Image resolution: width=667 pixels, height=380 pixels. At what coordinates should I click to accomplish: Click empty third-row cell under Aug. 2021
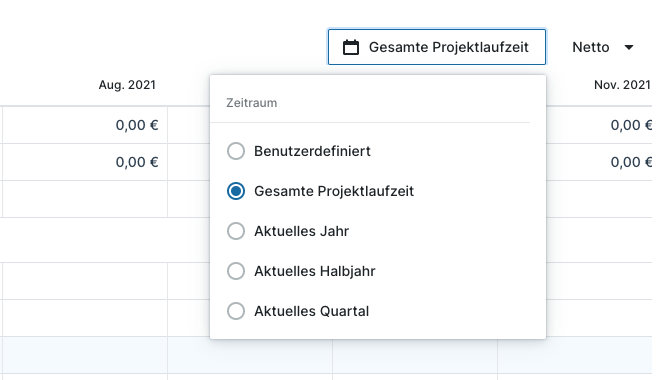coord(85,199)
